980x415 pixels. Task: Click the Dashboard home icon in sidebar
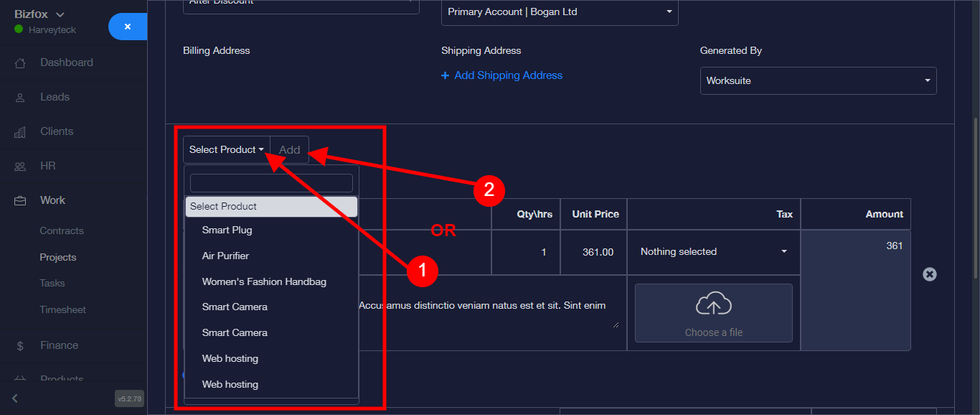click(x=20, y=63)
